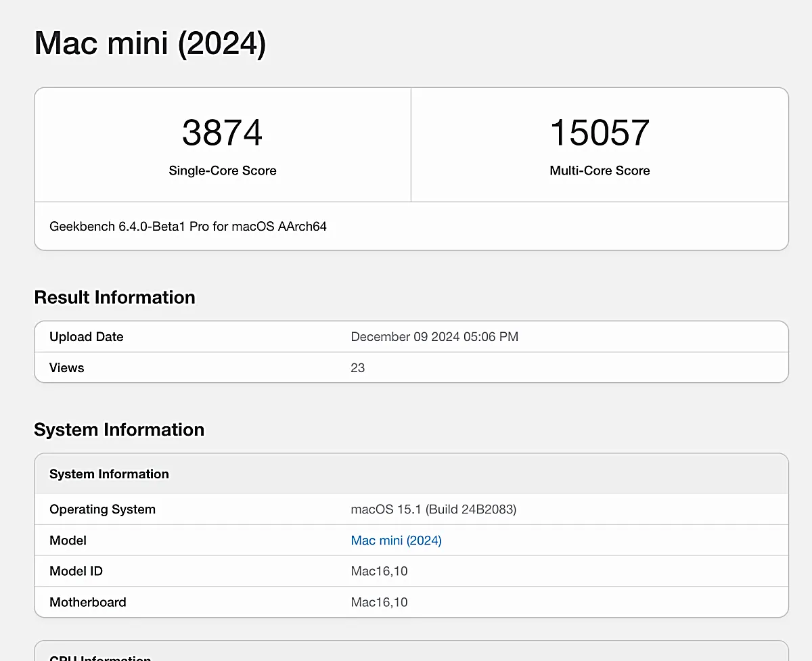Click the Operating System label
This screenshot has height=661, width=812.
click(102, 509)
